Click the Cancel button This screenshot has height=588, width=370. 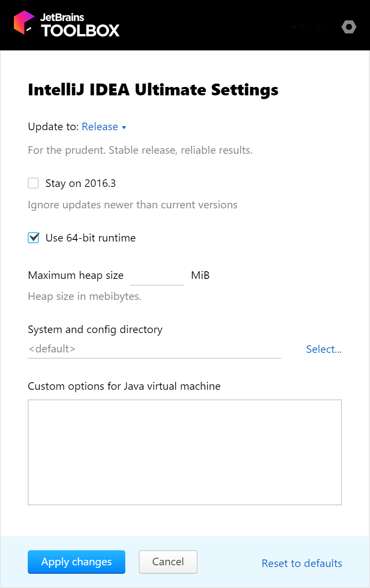click(168, 562)
